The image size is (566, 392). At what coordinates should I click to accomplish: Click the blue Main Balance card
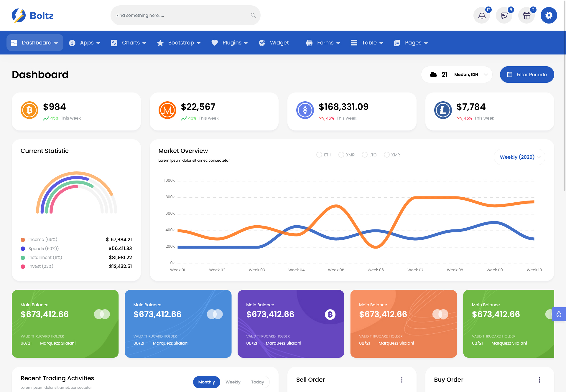click(x=178, y=324)
